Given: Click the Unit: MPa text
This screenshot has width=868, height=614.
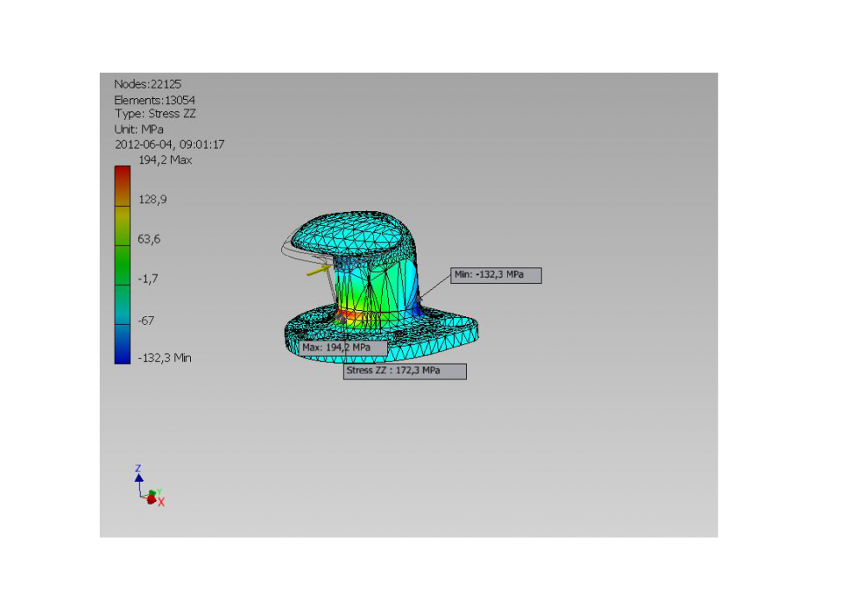Looking at the screenshot, I should pos(139,129).
